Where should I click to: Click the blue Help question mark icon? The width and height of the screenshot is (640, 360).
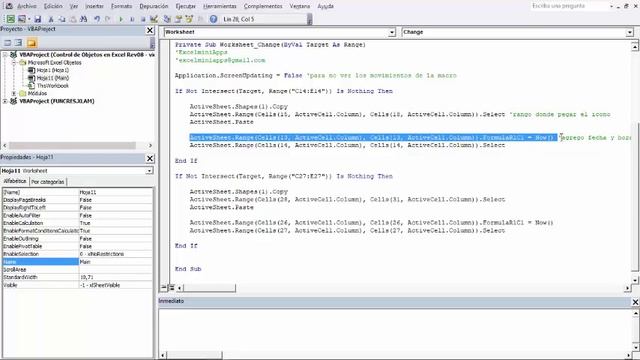coord(213,19)
